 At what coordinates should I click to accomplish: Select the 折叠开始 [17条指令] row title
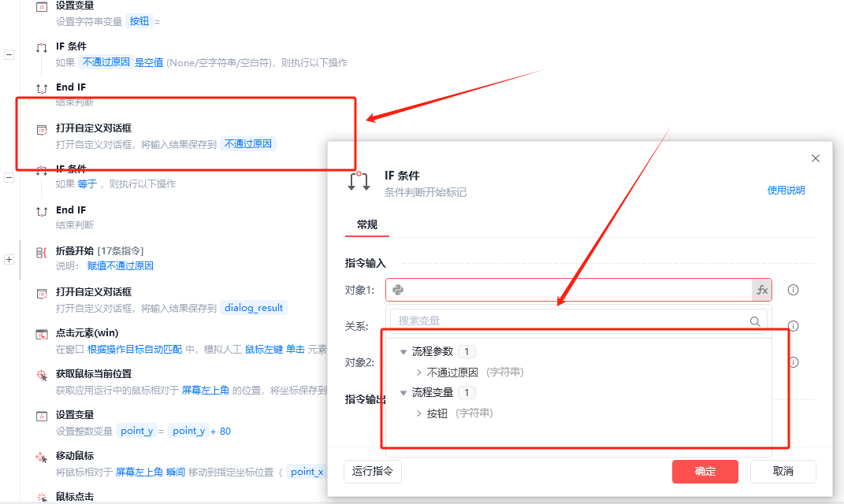99,250
